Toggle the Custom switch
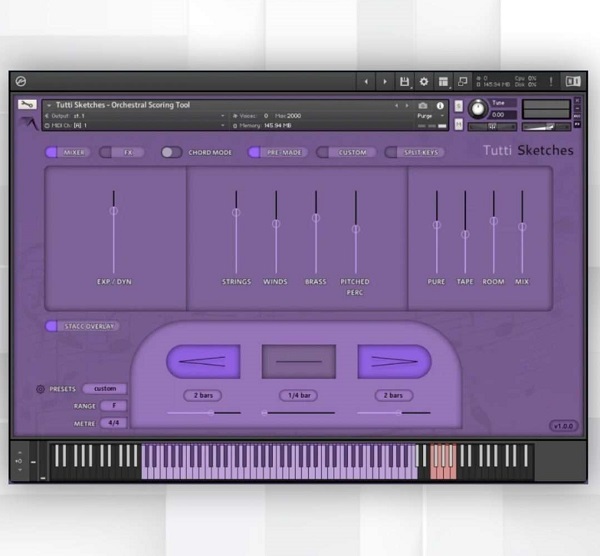This screenshot has height=556, width=600. pos(346,152)
